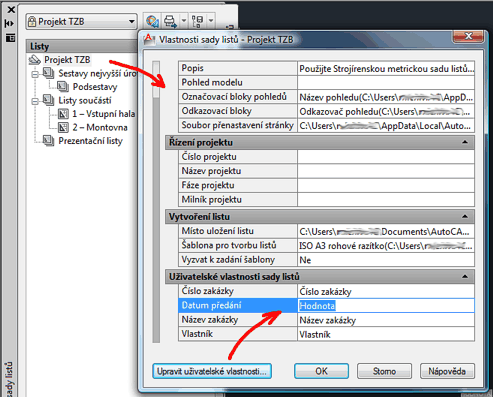The image size is (493, 397).
Task: Select Projekt TZB root tree node
Action: click(67, 60)
